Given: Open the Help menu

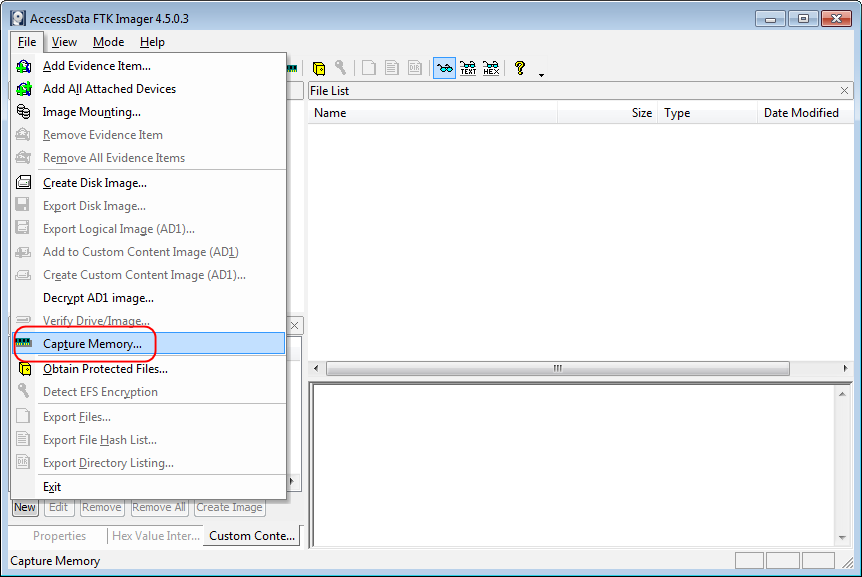Looking at the screenshot, I should pyautogui.click(x=152, y=42).
